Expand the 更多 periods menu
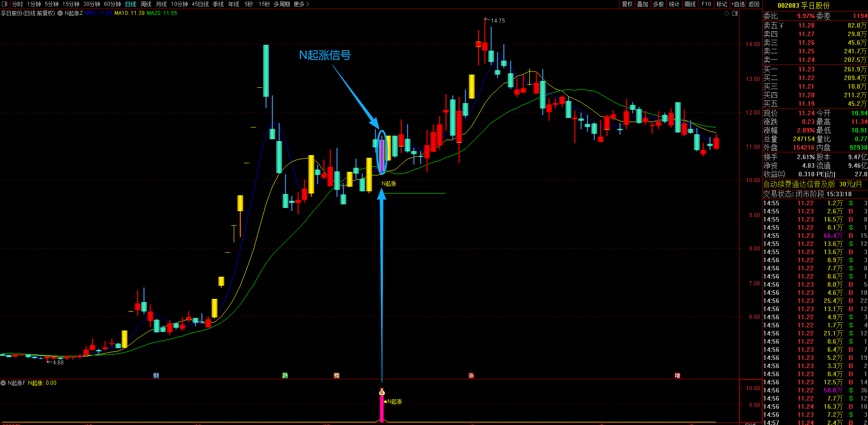 tap(301, 4)
